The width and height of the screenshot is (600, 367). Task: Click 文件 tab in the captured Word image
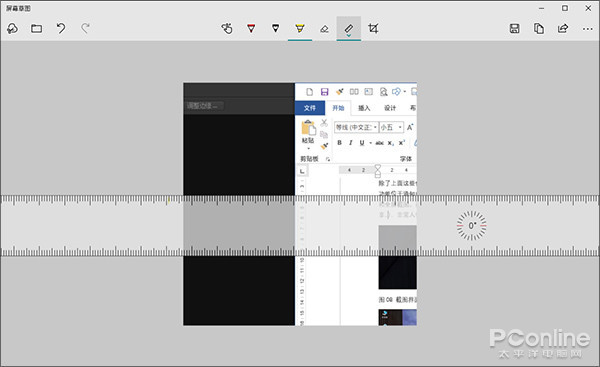(310, 108)
